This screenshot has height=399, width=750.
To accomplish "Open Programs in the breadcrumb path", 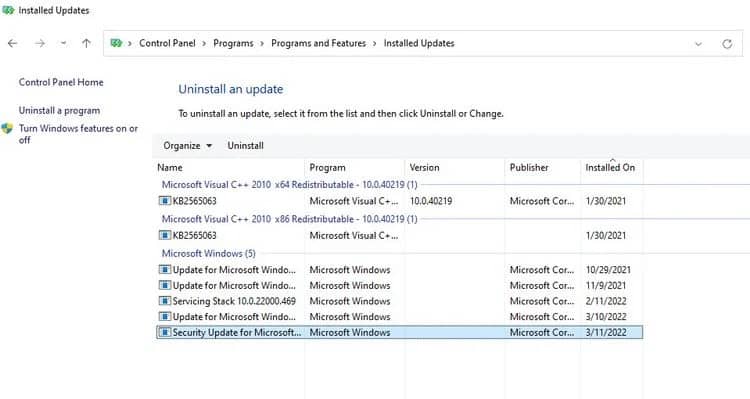I will (x=233, y=43).
